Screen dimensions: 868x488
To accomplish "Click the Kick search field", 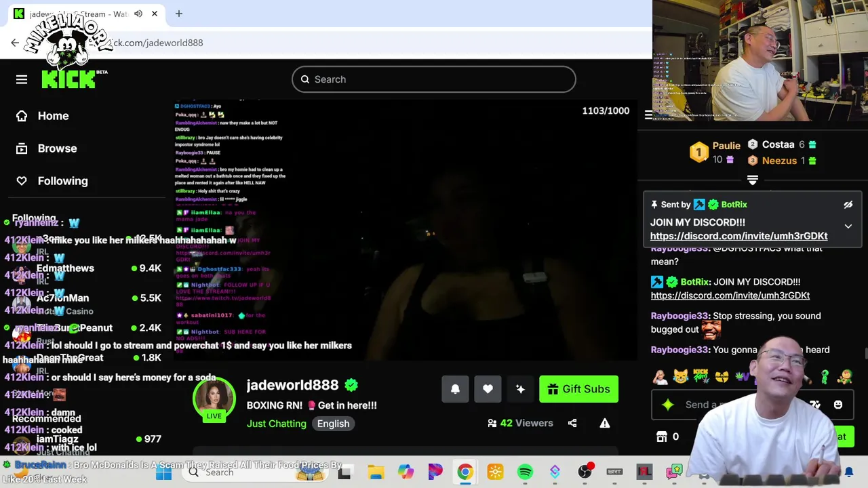I will point(434,79).
